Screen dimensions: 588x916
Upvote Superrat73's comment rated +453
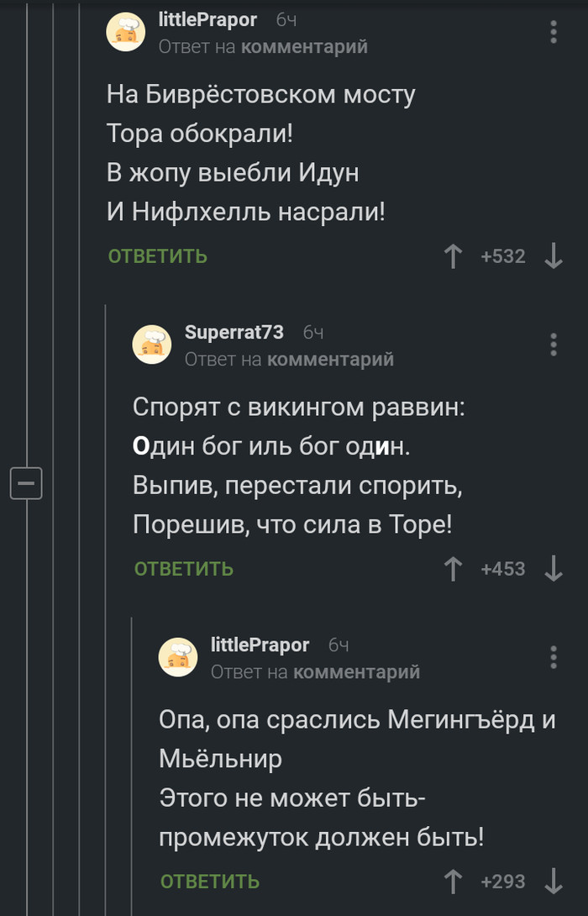pyautogui.click(x=454, y=569)
